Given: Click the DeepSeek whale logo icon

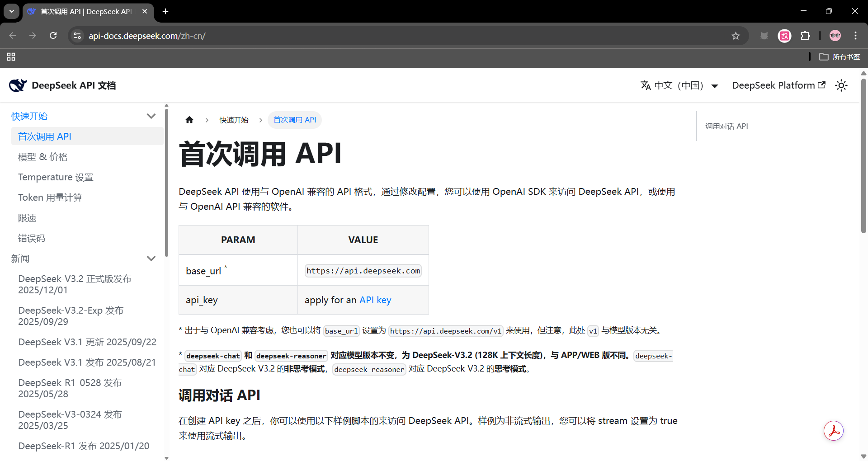Looking at the screenshot, I should [18, 85].
